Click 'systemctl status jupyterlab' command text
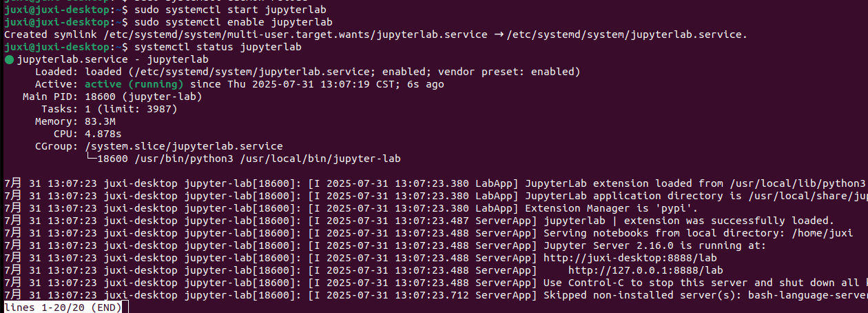 tap(218, 47)
